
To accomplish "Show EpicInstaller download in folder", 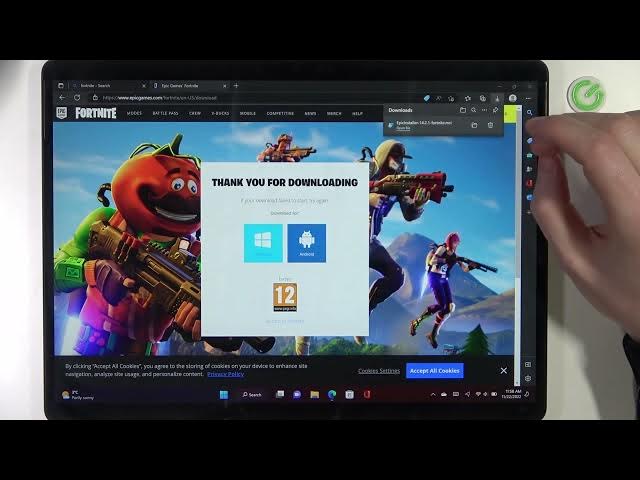I will point(474,125).
